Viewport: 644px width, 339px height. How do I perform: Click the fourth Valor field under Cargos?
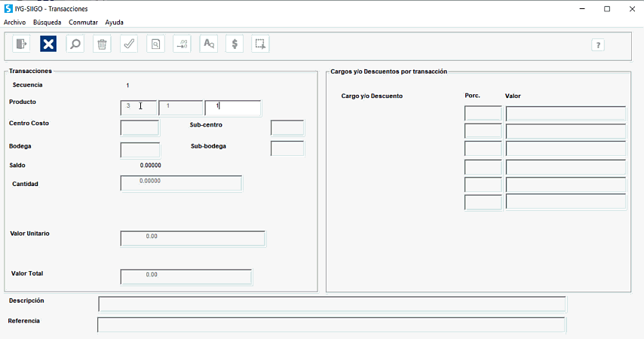(566, 167)
